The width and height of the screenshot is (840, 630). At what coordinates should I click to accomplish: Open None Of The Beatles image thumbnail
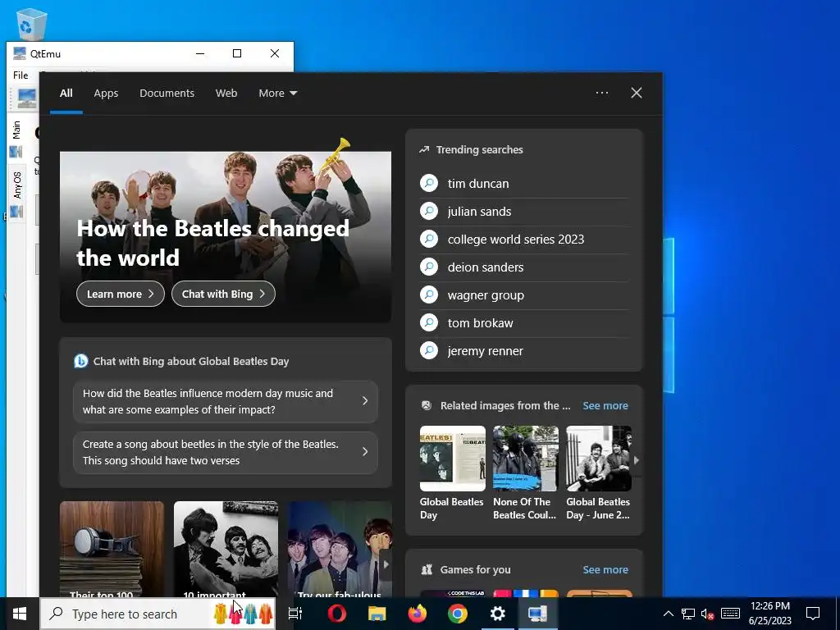click(x=526, y=459)
